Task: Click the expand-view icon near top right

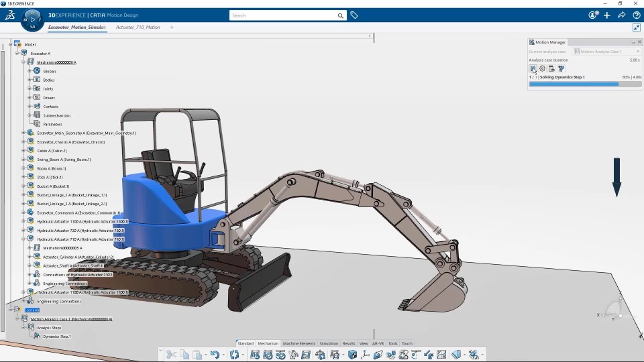Action: 636,27
